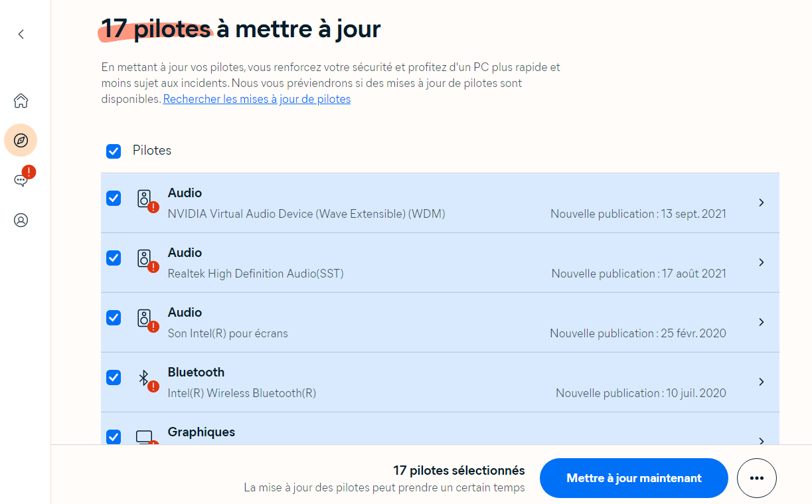The width and height of the screenshot is (812, 504).
Task: Click the speaker icon next to NVIDIA Virtual Audio
Action: click(146, 199)
